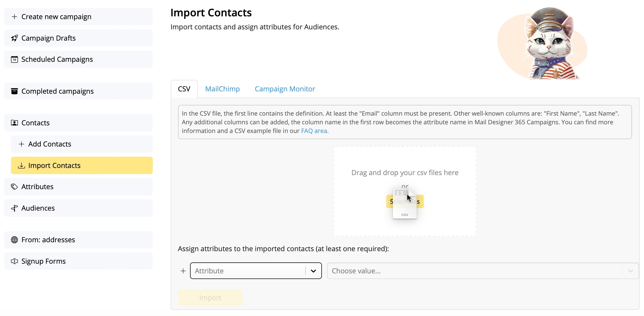Click the Contacts section icon
The image size is (644, 316).
(x=14, y=123)
